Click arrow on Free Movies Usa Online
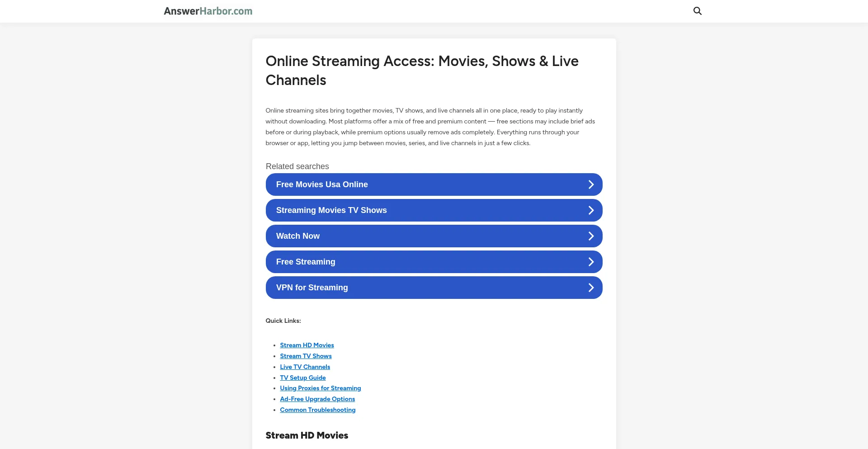 (x=590, y=184)
